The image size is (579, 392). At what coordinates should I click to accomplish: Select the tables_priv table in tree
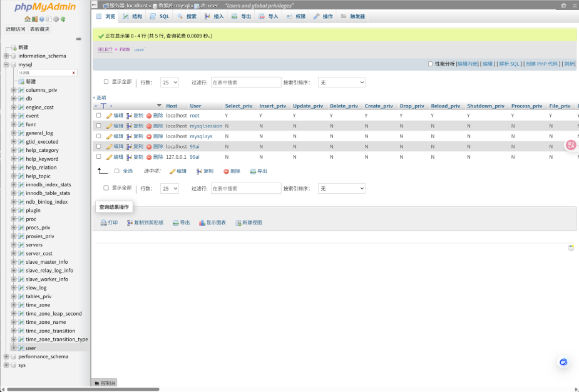[38, 296]
